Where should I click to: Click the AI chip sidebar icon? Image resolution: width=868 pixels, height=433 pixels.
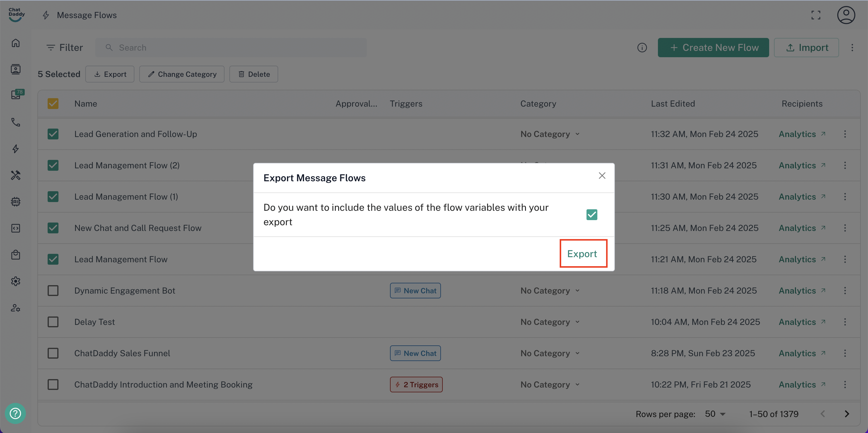(15, 202)
